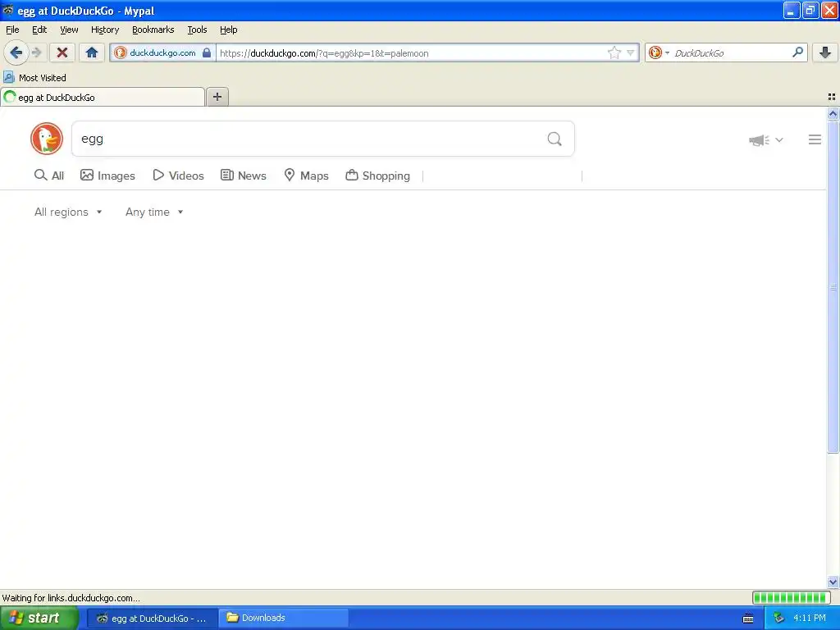The height and width of the screenshot is (630, 840).
Task: Expand the All regions dropdown
Action: pos(68,212)
